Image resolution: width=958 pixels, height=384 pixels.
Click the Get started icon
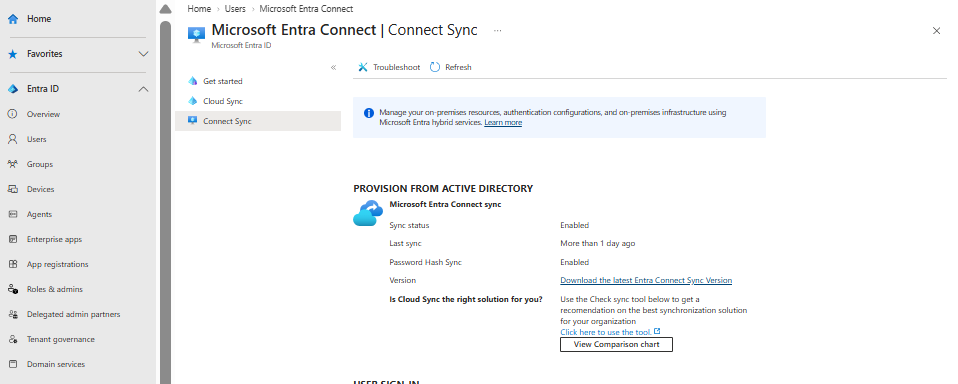pos(193,81)
